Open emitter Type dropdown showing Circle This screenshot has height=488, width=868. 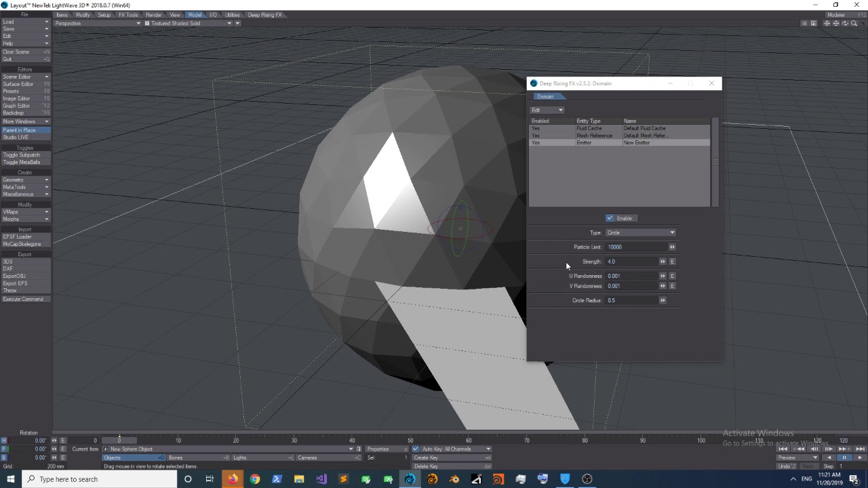pyautogui.click(x=641, y=232)
